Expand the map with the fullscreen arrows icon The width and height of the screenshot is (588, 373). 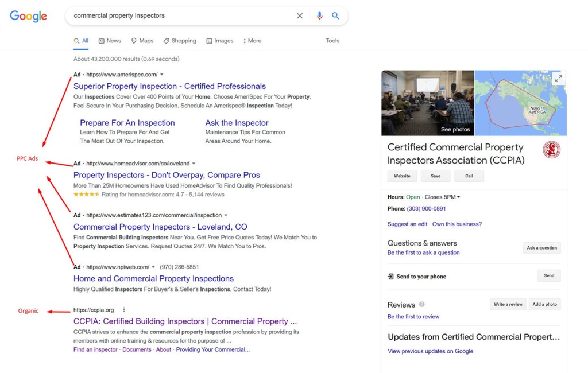(558, 79)
